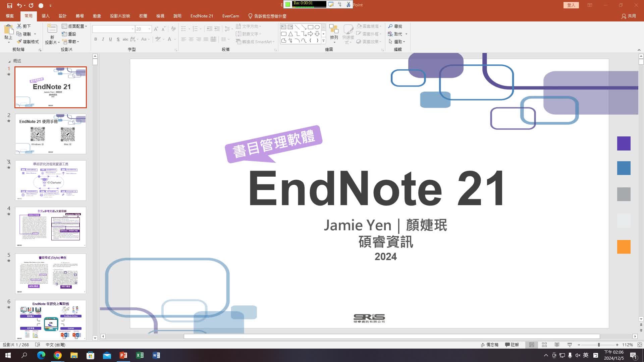Image resolution: width=644 pixels, height=362 pixels.
Task: Fit slide to current window icon
Action: [640, 345]
